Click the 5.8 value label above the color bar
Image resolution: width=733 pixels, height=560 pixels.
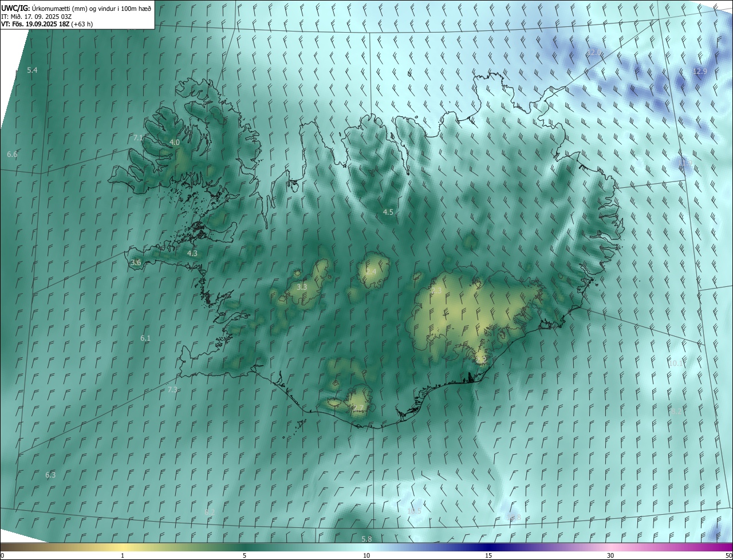366,539
